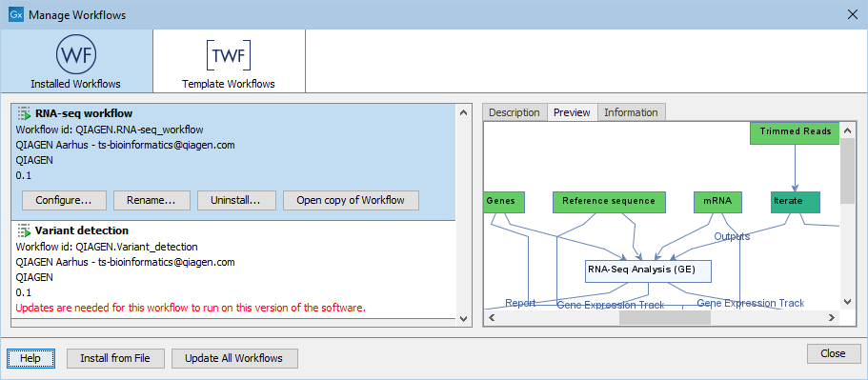Open the Template Workflows section

tap(229, 61)
